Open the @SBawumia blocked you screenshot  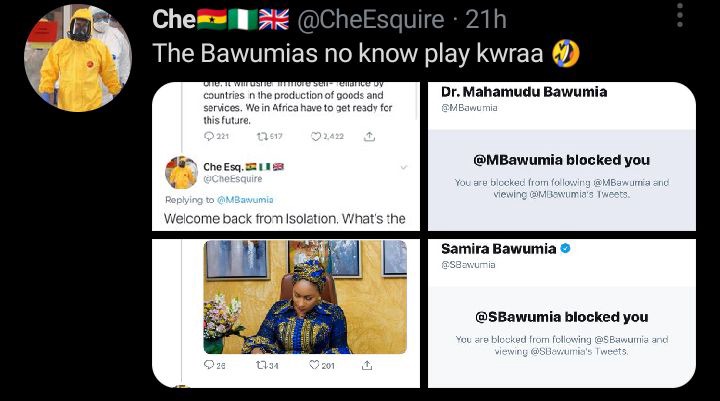[x=562, y=313]
